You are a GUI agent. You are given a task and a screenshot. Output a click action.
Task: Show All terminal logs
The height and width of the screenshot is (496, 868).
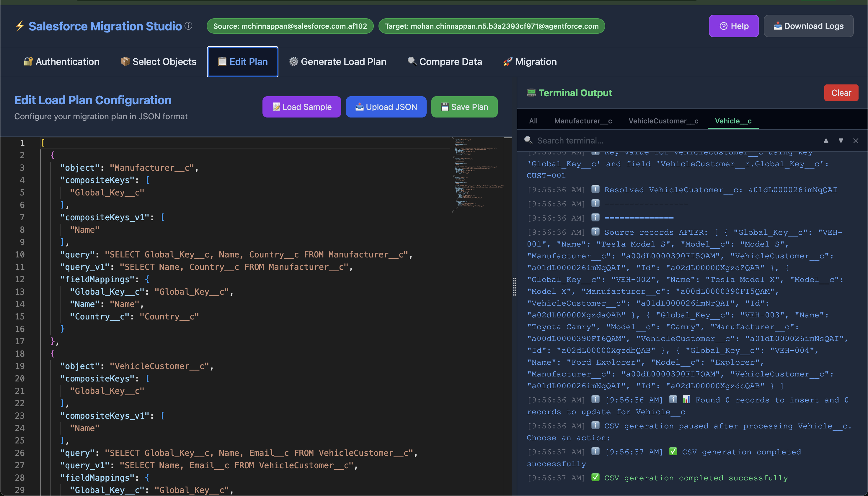coord(533,121)
